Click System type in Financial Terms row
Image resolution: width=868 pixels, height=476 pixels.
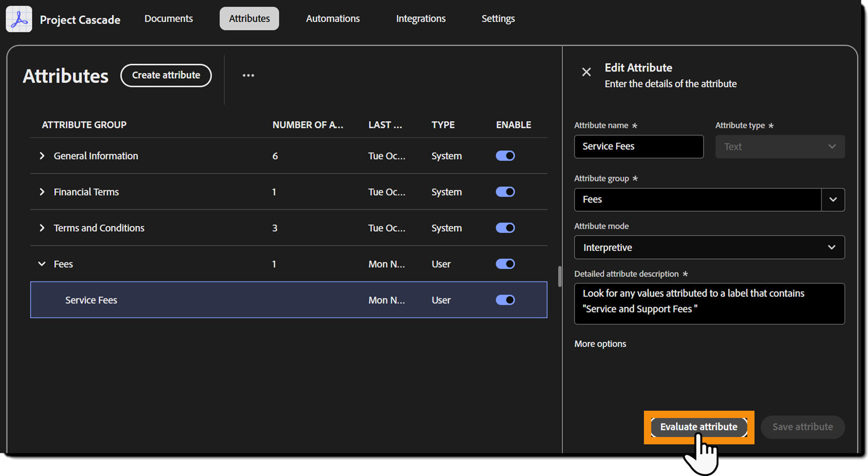click(x=446, y=192)
